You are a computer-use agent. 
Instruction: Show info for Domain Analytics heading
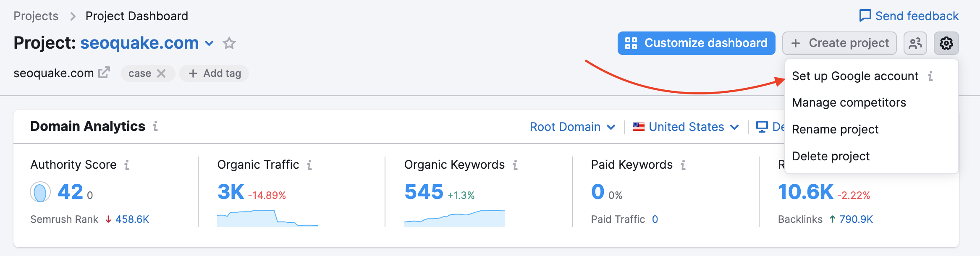pyautogui.click(x=155, y=126)
